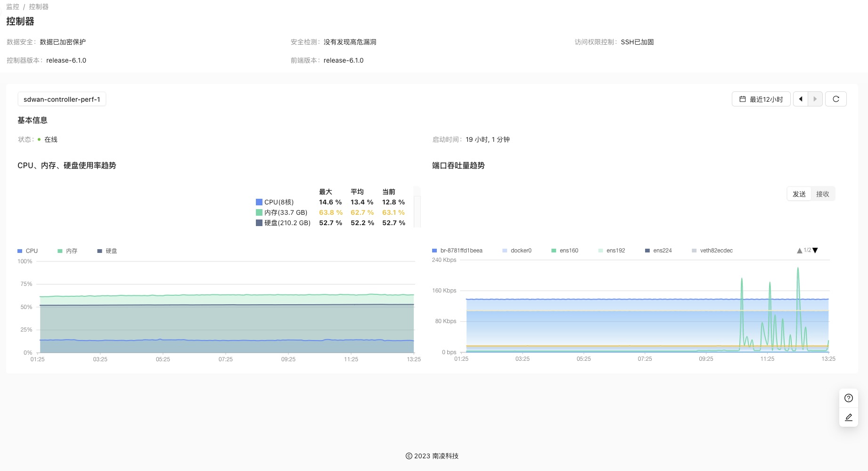The width and height of the screenshot is (868, 471).
Task: Click the 端口吞吐量趋势 chart title
Action: click(x=459, y=165)
